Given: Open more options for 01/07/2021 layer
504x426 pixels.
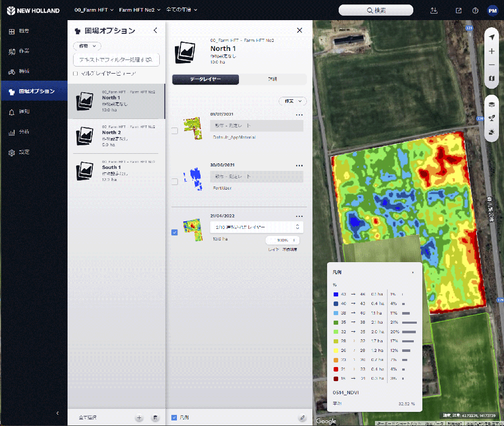Looking at the screenshot, I should click(299, 115).
